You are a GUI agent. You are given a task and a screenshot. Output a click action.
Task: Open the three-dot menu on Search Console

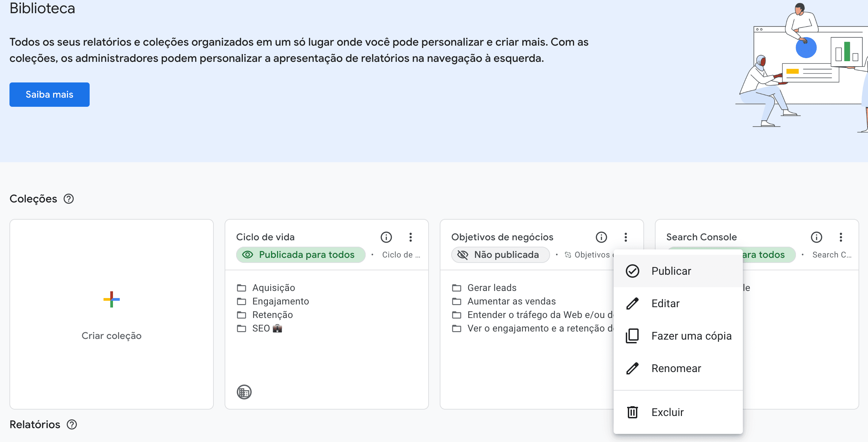(x=841, y=237)
